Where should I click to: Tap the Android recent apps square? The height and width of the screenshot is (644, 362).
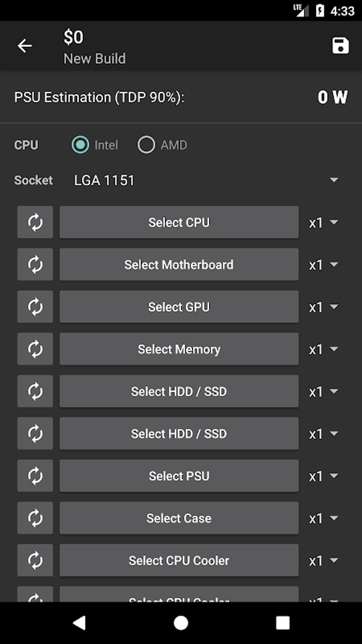click(x=283, y=623)
